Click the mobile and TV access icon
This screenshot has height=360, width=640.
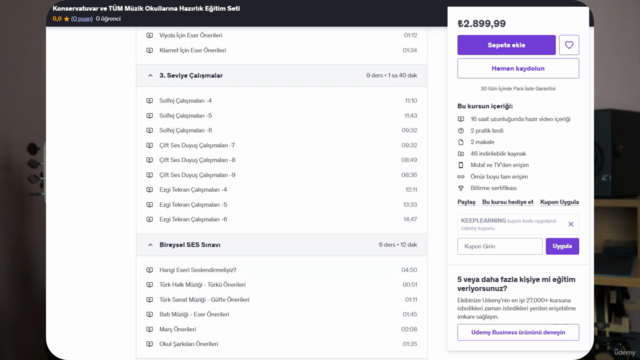click(461, 165)
